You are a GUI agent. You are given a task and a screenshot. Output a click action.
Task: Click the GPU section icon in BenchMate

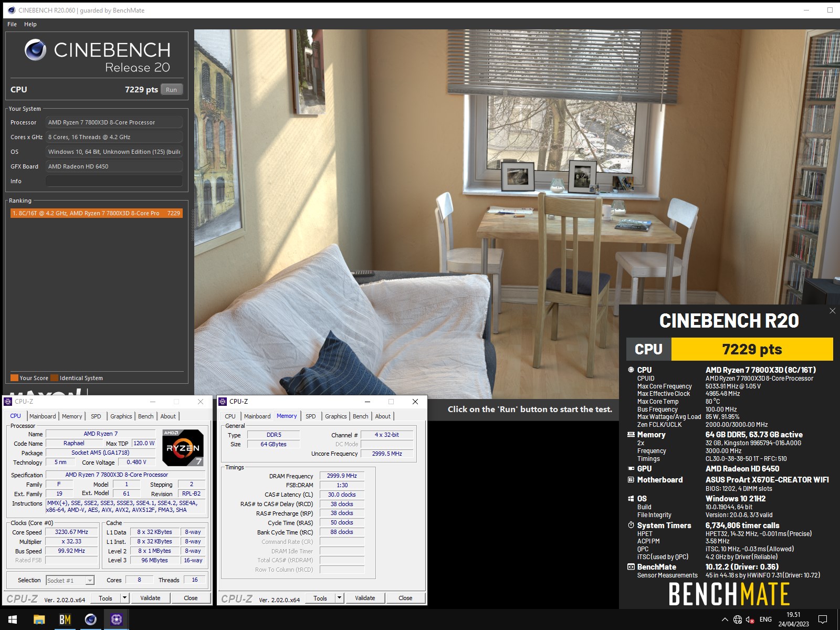631,468
